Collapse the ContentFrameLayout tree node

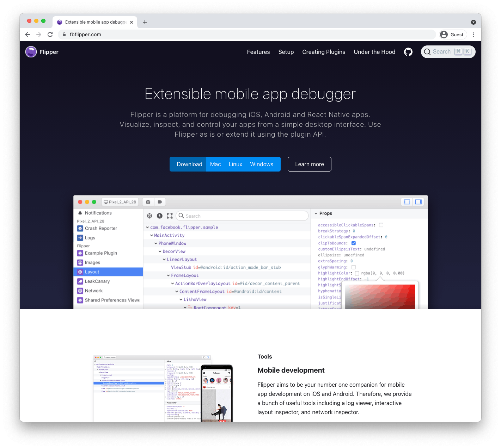(177, 292)
